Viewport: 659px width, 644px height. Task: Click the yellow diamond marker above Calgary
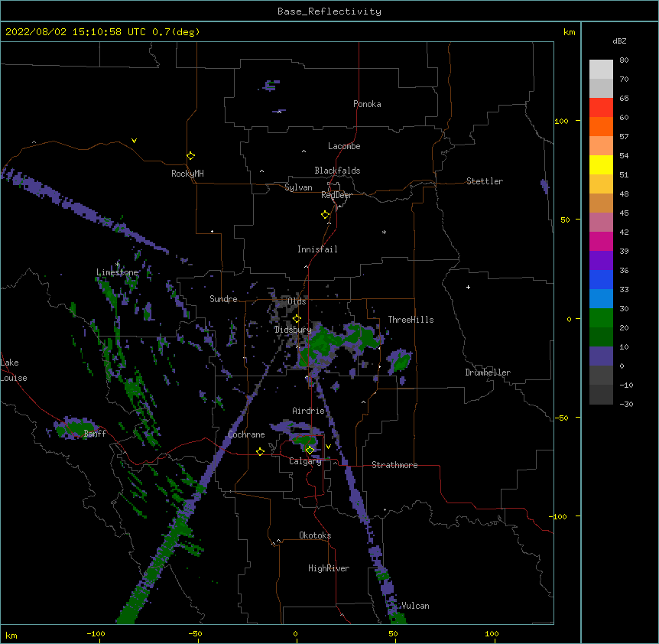(310, 450)
